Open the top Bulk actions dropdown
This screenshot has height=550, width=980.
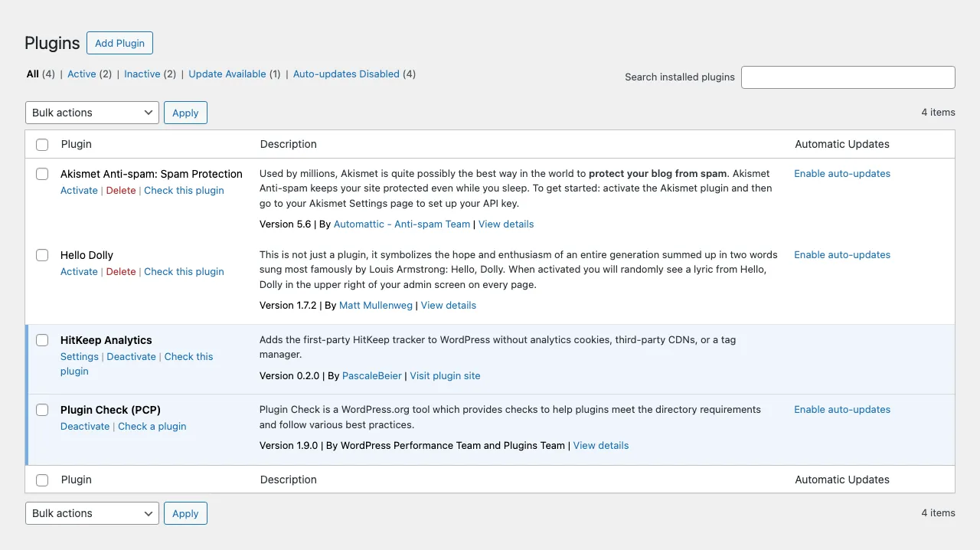[92, 113]
